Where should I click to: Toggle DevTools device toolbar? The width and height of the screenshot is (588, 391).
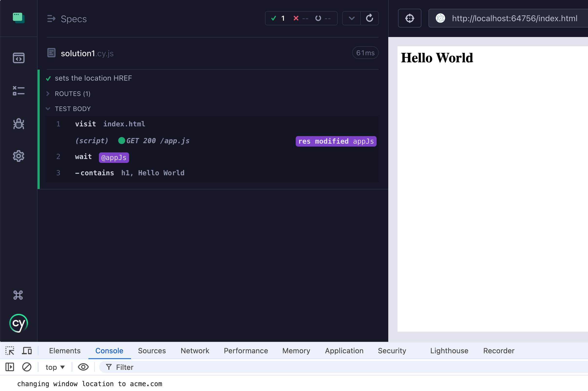point(27,351)
